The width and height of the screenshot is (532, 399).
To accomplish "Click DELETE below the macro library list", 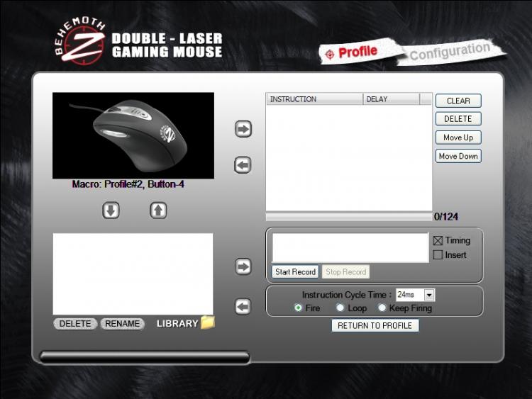I will [x=75, y=324].
